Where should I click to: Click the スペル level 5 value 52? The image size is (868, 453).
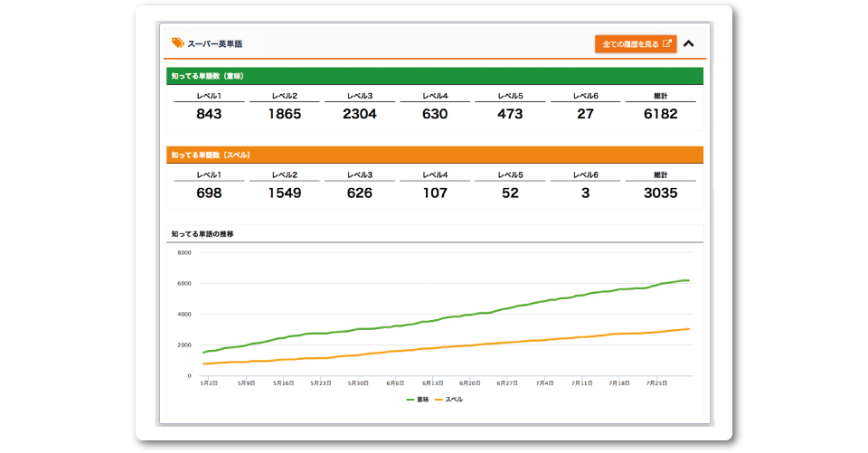click(510, 193)
